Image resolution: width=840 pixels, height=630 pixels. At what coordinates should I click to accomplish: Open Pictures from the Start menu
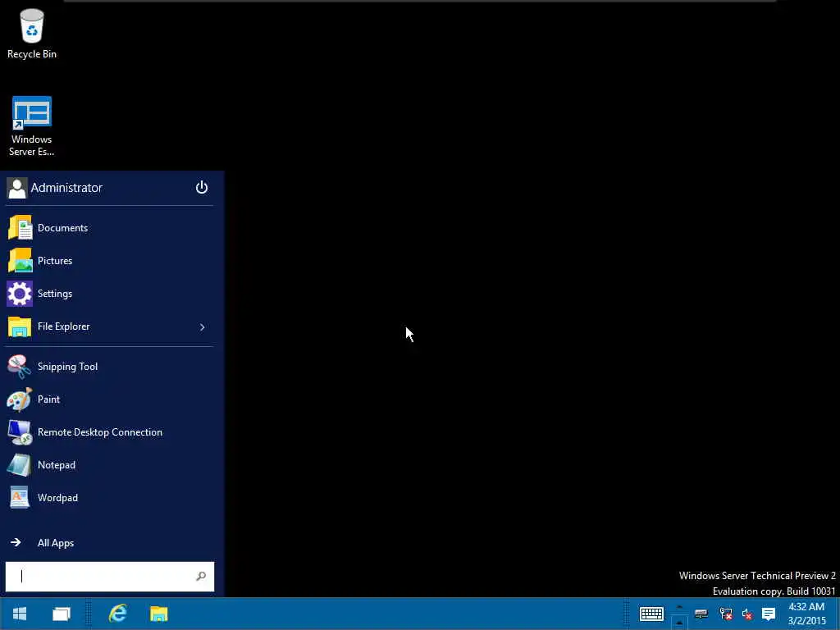pos(109,261)
